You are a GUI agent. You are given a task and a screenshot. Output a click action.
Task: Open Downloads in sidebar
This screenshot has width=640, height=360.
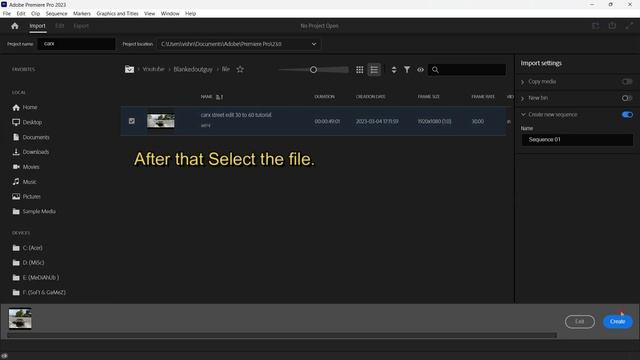click(31, 152)
